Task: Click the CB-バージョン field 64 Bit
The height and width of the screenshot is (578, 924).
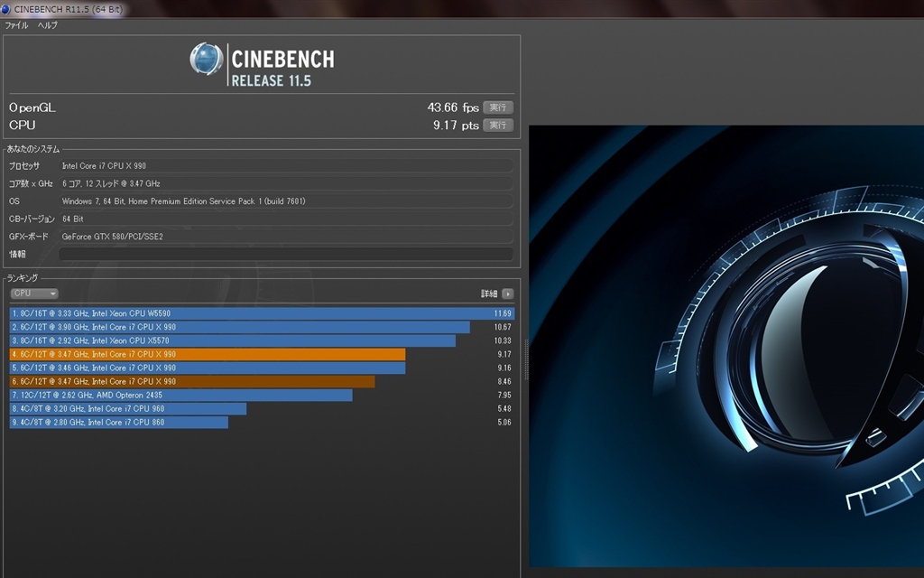Action: coord(286,219)
